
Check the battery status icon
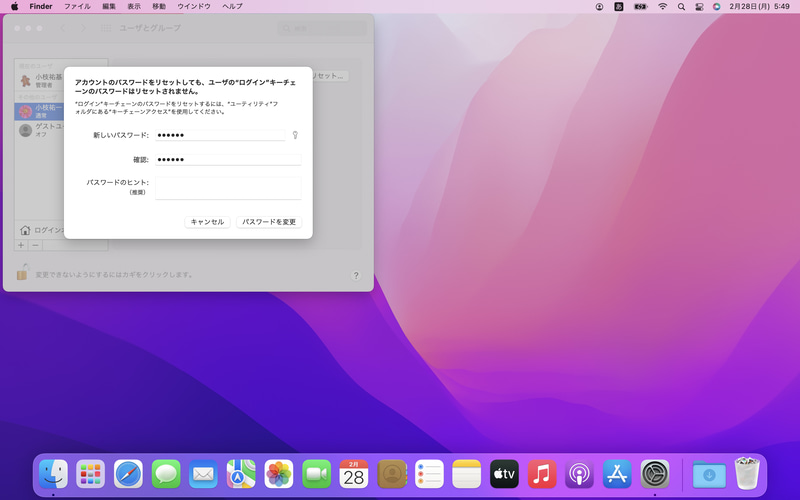641,7
